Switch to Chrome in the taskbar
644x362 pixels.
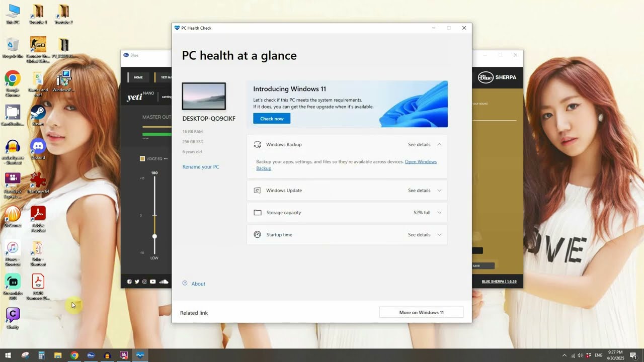pos(74,355)
